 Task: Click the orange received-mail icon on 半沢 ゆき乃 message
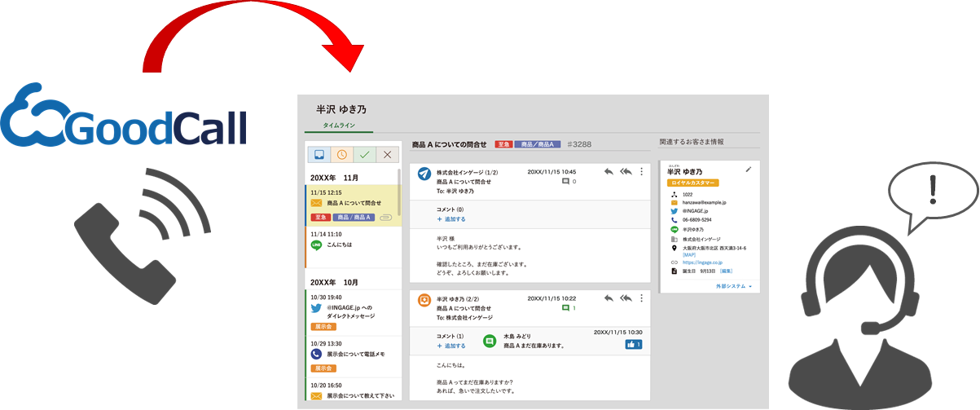pyautogui.click(x=424, y=300)
